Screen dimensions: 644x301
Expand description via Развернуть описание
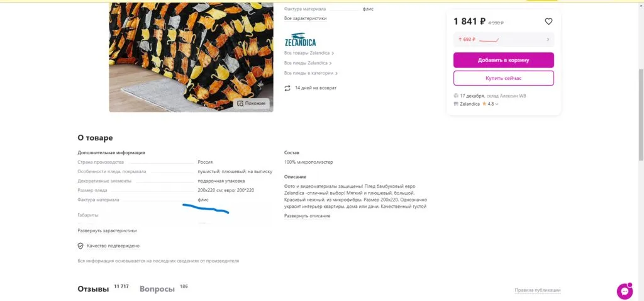[307, 216]
